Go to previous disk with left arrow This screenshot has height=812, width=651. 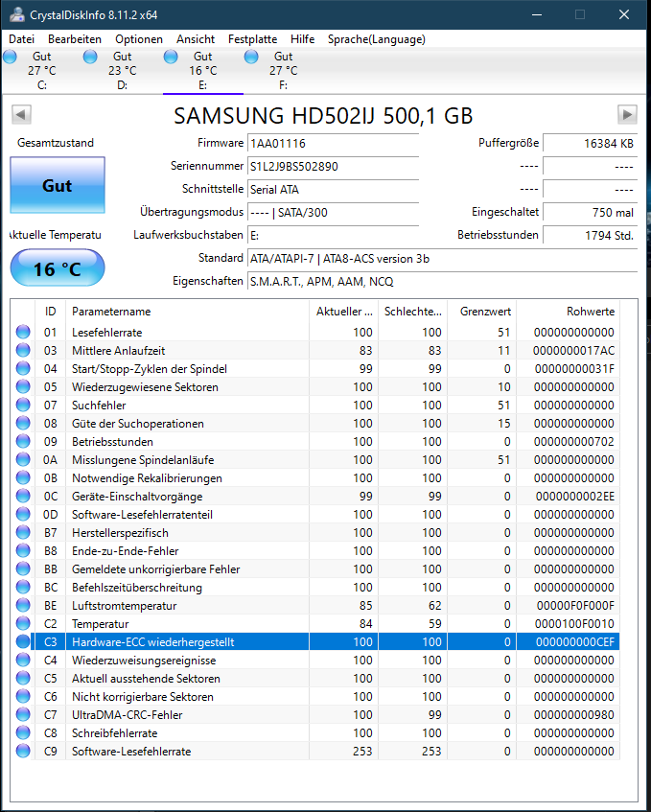(x=21, y=114)
